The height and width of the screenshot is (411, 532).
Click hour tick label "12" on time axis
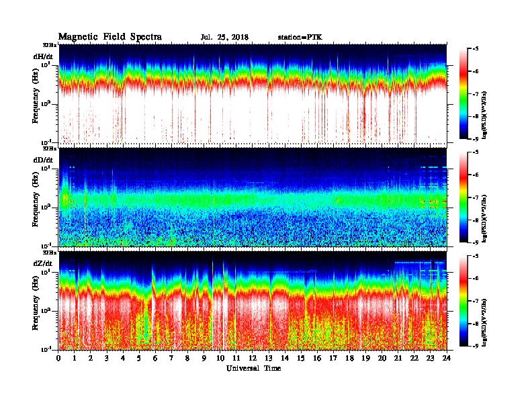(253, 358)
